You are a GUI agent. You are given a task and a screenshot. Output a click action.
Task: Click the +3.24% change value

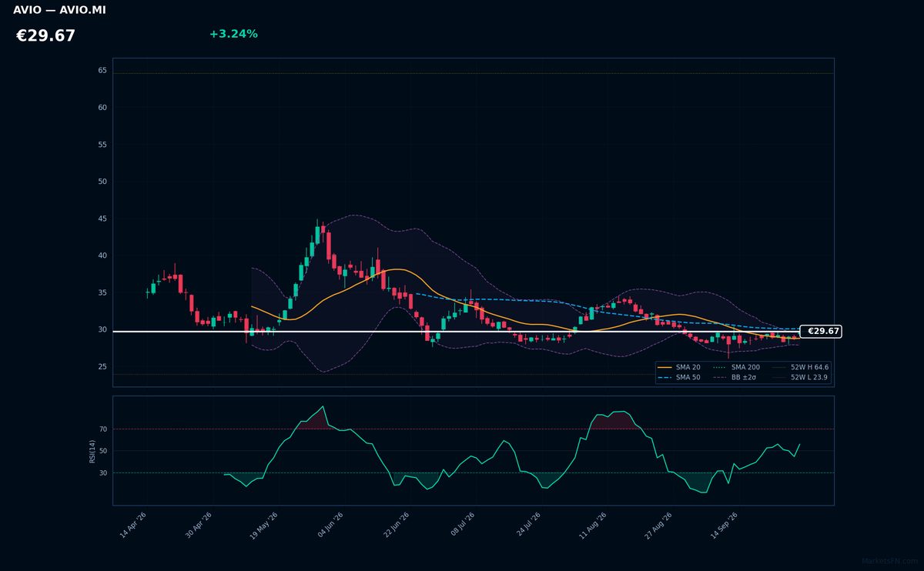pos(233,34)
